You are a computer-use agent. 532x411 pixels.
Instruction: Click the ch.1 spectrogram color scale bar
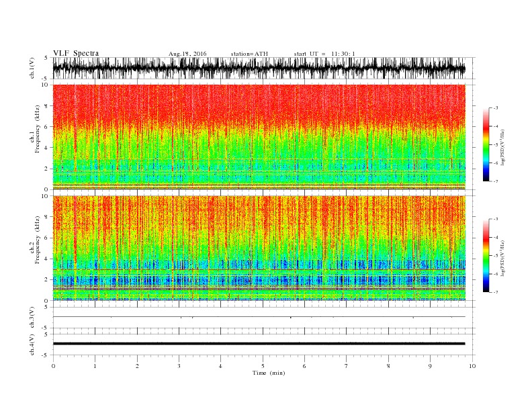(x=486, y=144)
